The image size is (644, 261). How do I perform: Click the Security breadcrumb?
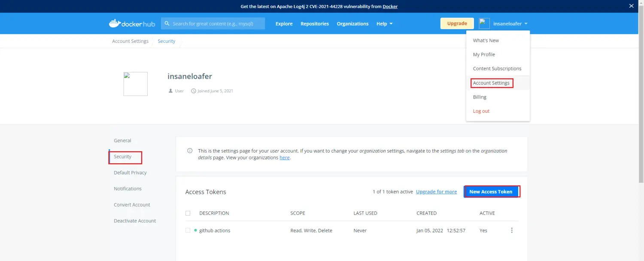point(167,41)
